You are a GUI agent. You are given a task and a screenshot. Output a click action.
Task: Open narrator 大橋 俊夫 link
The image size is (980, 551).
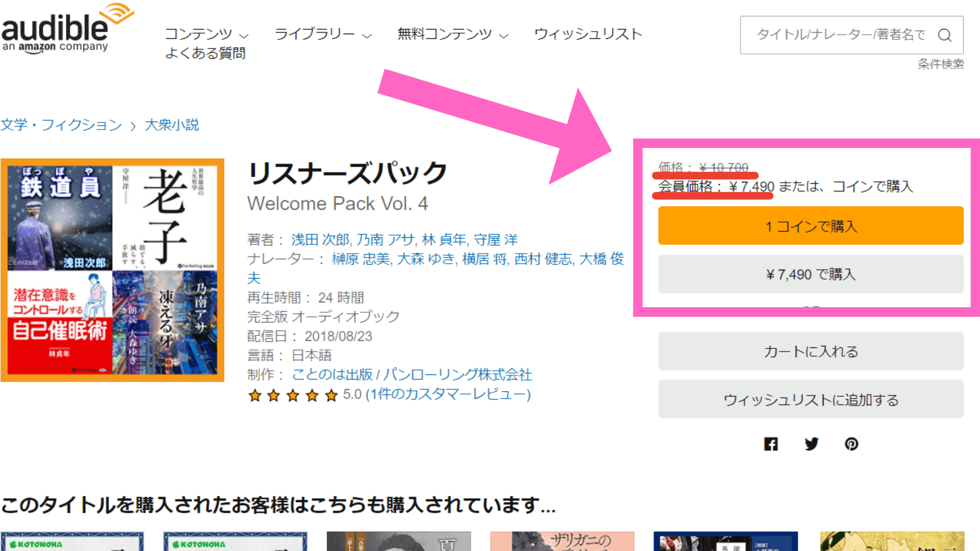tap(601, 259)
